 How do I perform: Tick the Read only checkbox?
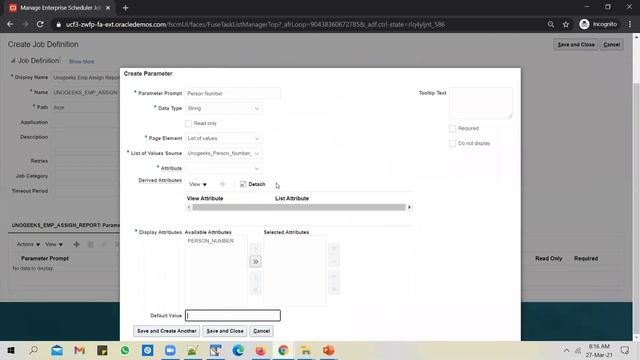coord(188,124)
